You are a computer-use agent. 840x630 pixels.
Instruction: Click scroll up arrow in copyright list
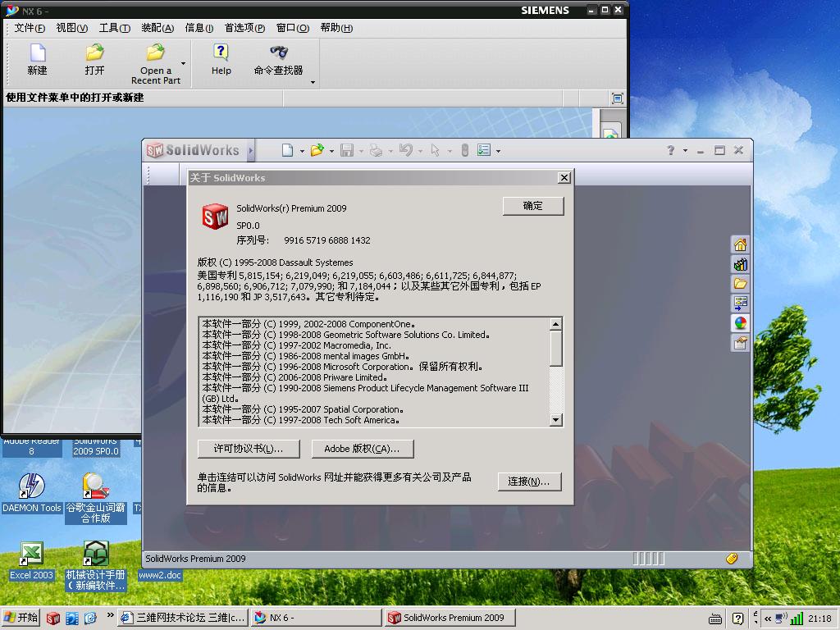tap(556, 324)
